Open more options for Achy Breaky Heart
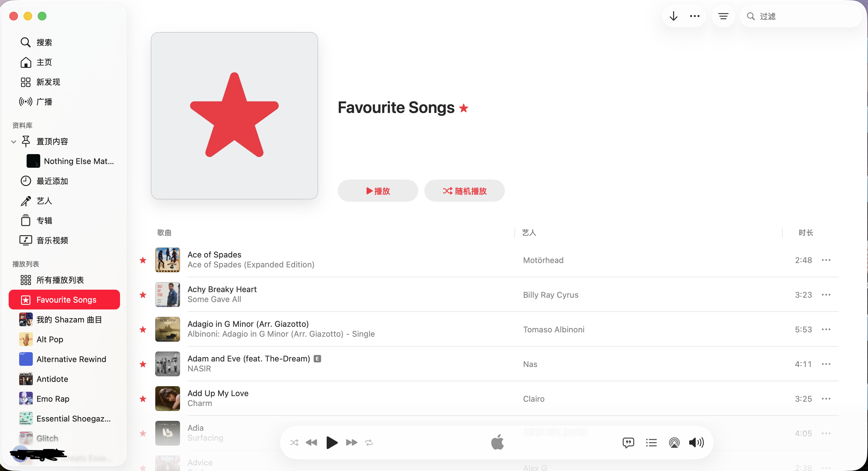868x471 pixels. 826,295
